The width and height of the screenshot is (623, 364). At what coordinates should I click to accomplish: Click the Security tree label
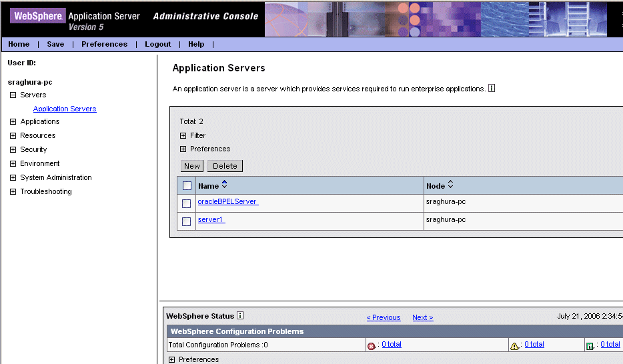[33, 149]
